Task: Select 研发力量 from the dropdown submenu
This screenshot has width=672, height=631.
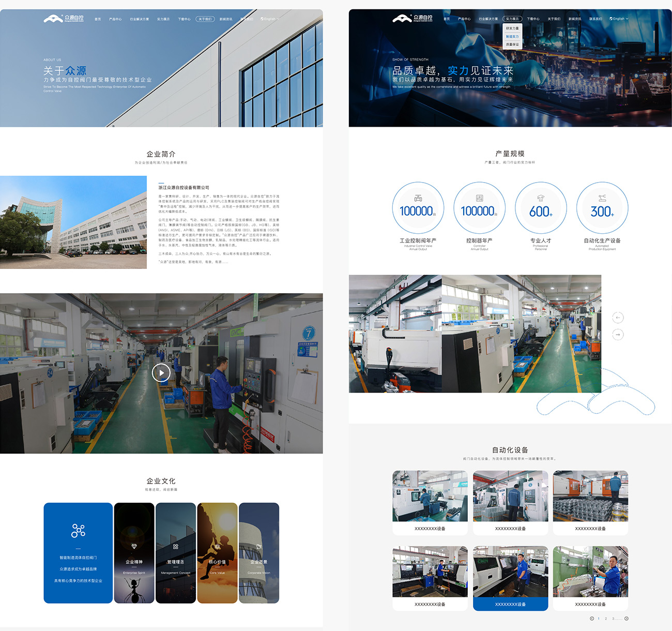Action: click(512, 28)
